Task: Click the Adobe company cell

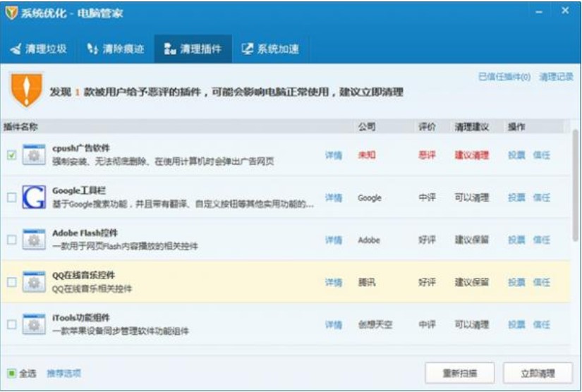Action: click(x=369, y=240)
